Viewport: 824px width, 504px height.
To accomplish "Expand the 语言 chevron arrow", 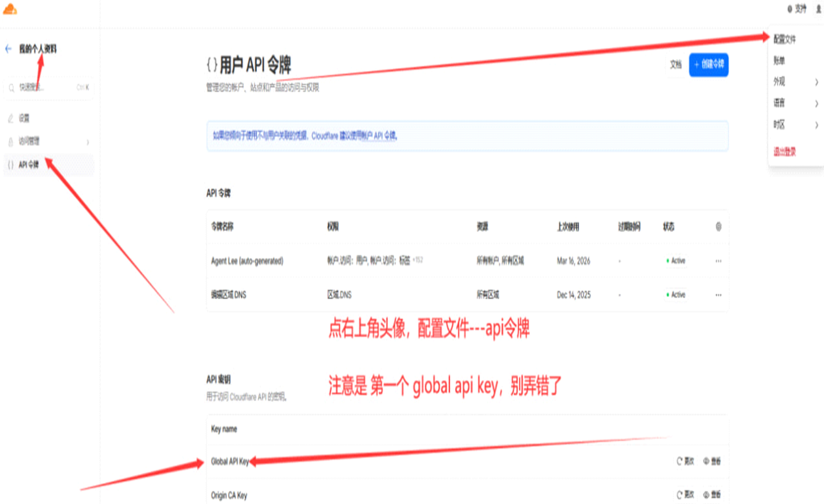I will click(x=817, y=104).
